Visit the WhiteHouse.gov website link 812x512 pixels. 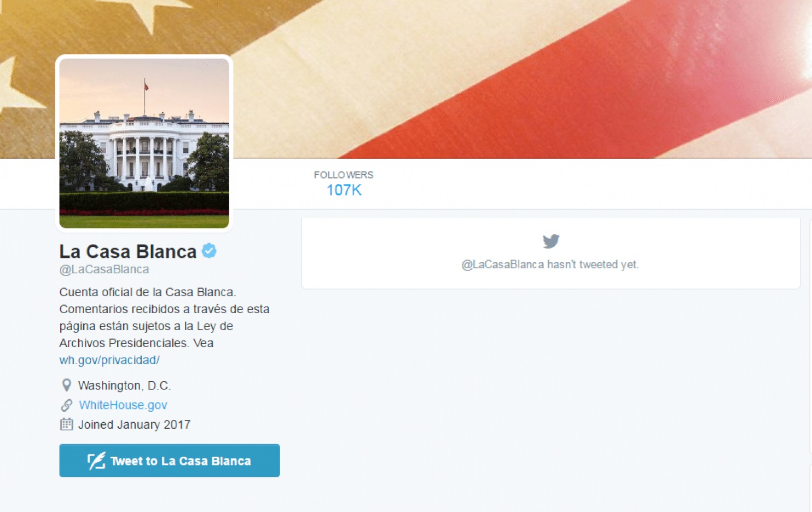tap(123, 405)
